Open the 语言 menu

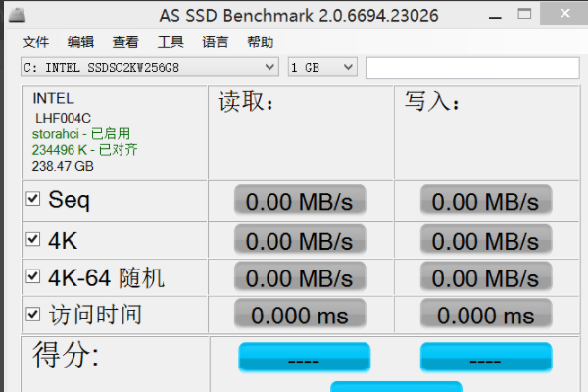coord(216,42)
